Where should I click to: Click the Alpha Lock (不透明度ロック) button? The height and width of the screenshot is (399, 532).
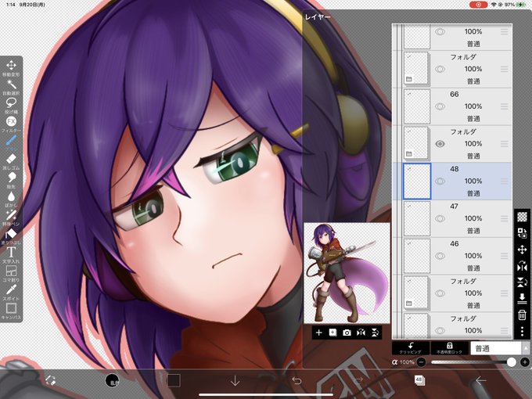pos(449,348)
